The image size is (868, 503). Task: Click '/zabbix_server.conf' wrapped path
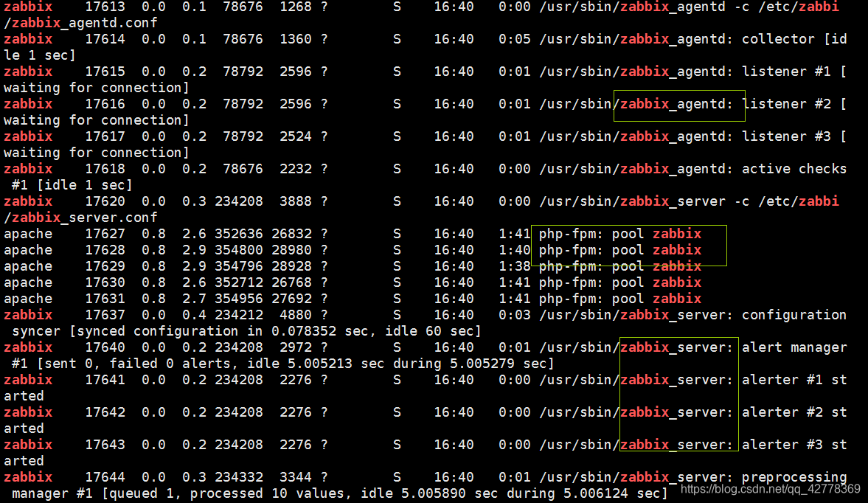pyautogui.click(x=81, y=218)
